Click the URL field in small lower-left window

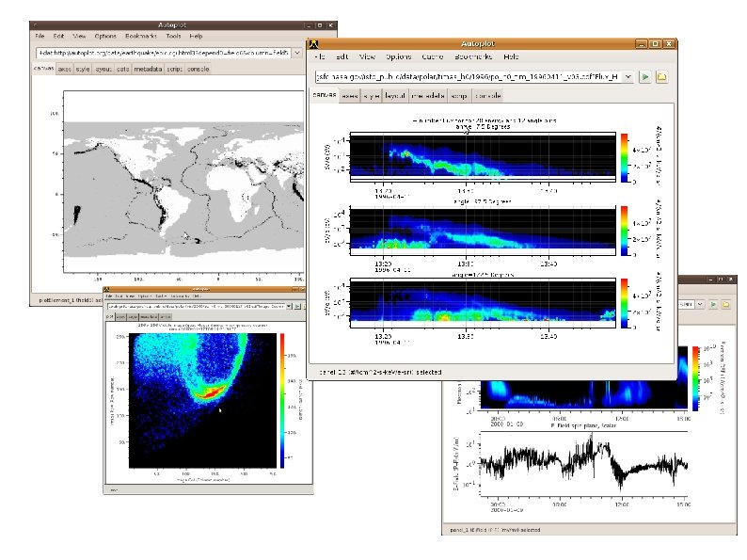click(x=197, y=306)
